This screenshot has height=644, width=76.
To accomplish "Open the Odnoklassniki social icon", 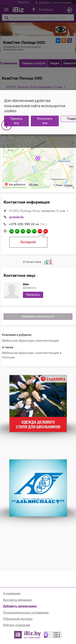I will pos(64,40).
